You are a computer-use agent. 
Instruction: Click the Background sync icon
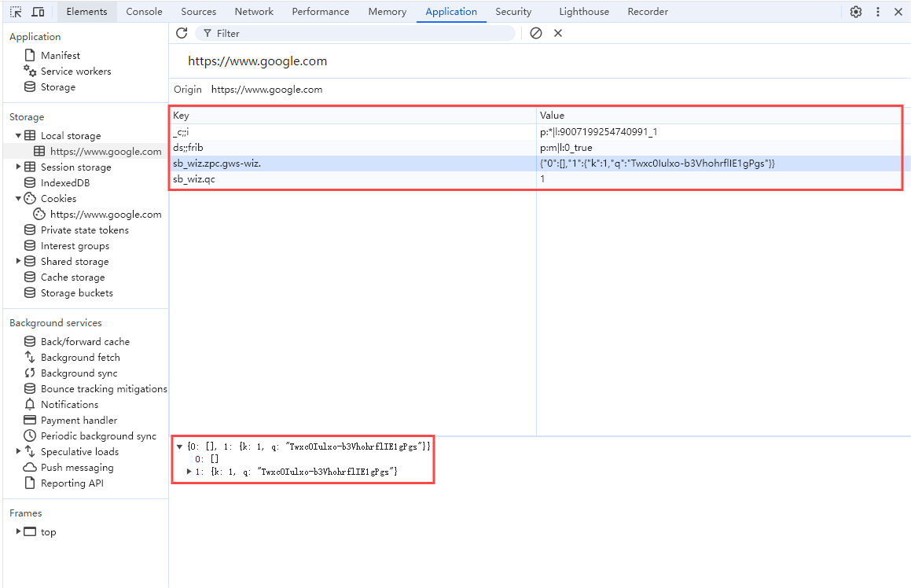click(x=30, y=373)
